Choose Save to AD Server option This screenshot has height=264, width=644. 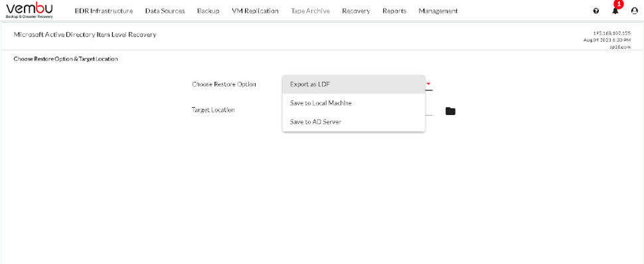(x=354, y=122)
